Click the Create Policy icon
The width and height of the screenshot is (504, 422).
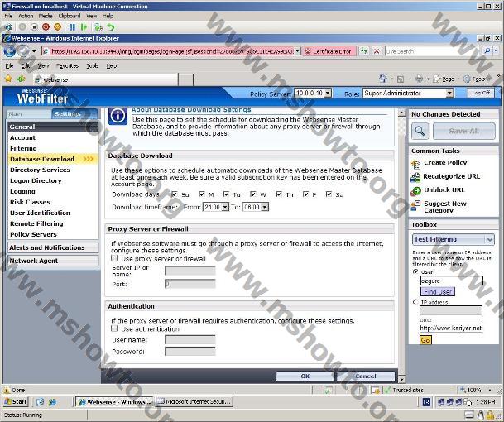pos(415,164)
